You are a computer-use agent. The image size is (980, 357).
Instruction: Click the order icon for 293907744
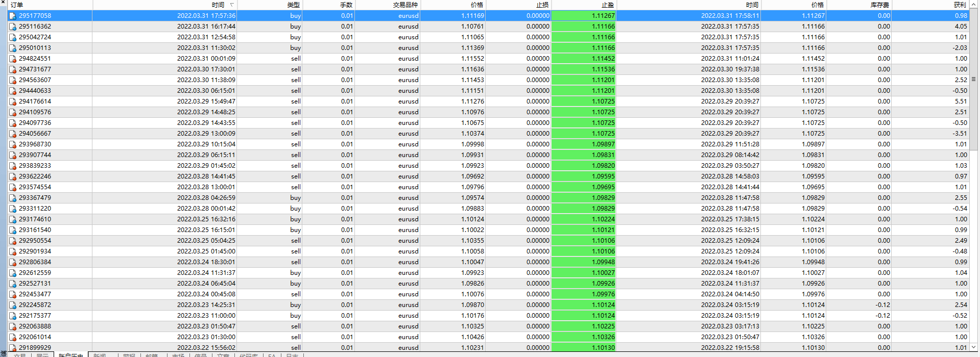pos(13,155)
